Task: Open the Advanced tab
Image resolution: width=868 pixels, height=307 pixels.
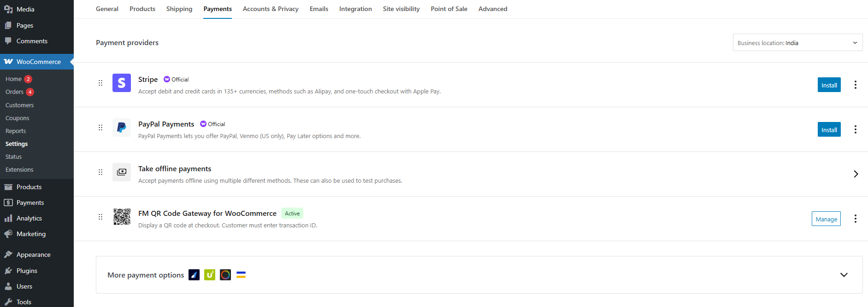Action: tap(493, 9)
